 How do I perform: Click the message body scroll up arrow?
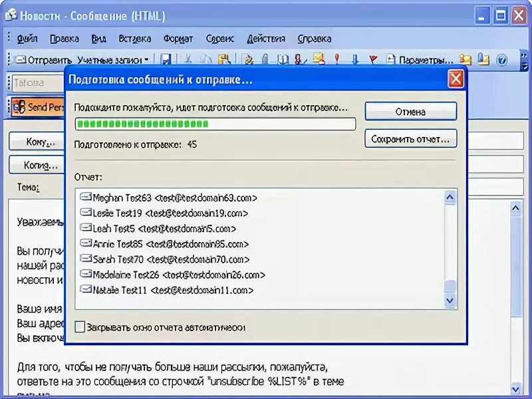516,207
